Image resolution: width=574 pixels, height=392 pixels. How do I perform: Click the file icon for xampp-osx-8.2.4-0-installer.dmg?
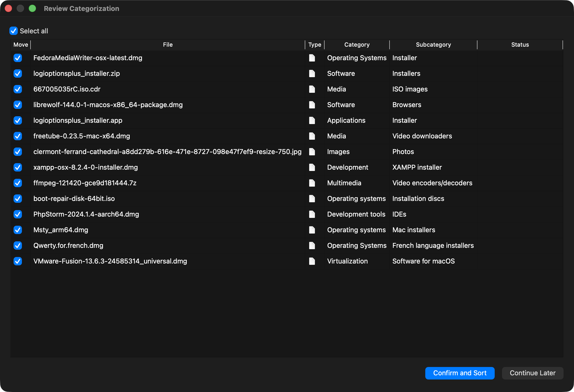coord(312,167)
